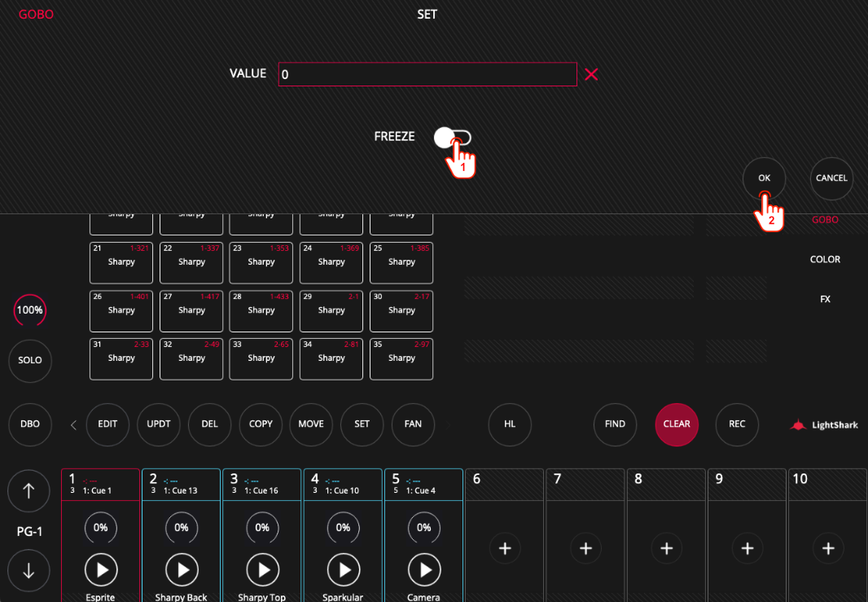Add a cuelist to playback 10

pyautogui.click(x=828, y=548)
